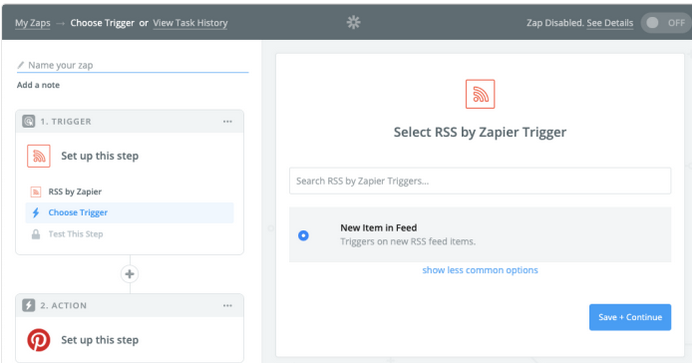Click the lock icon beside Test This Step

click(x=36, y=234)
